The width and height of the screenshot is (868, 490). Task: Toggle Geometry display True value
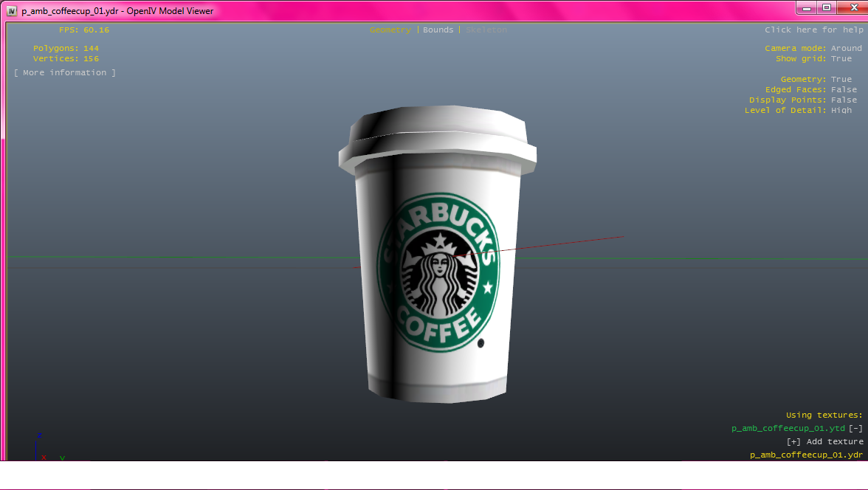[841, 80]
